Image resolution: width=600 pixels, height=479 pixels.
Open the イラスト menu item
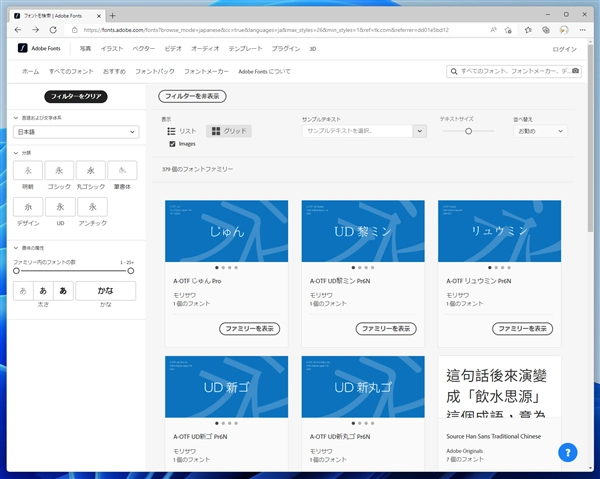point(112,49)
